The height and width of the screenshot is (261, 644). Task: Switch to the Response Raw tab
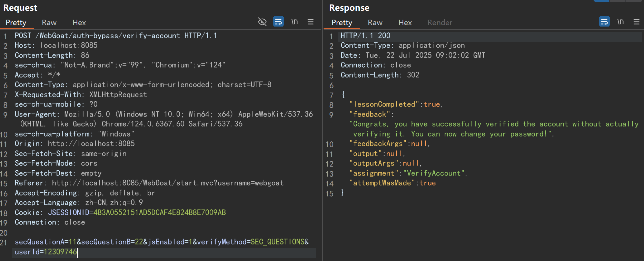pos(375,23)
